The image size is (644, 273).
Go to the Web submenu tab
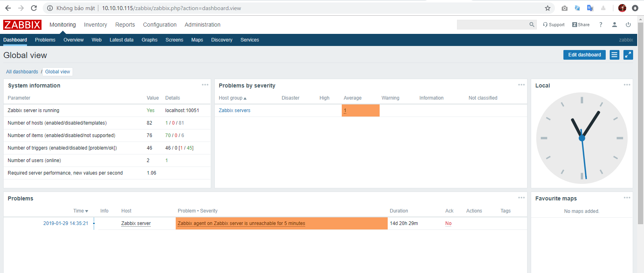click(97, 40)
